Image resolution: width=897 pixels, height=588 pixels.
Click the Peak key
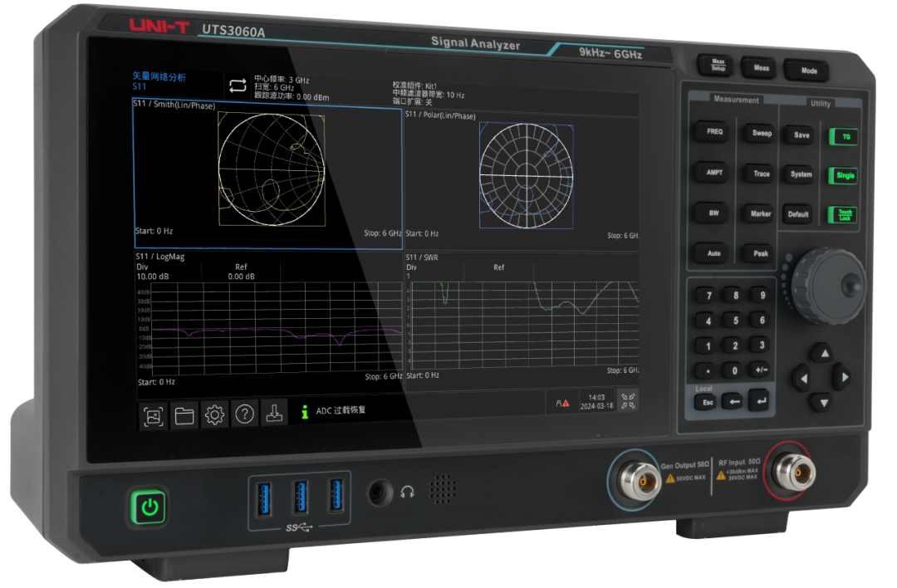click(x=760, y=253)
